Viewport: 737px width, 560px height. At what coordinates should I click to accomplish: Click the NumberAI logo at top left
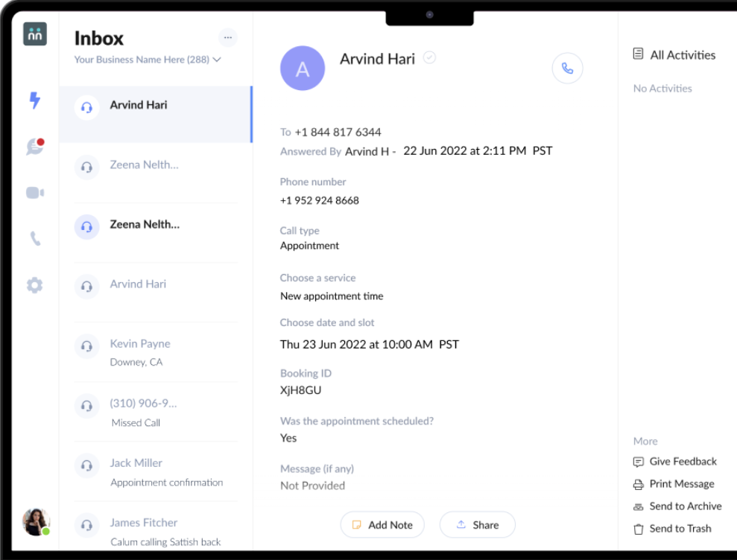[x=34, y=34]
